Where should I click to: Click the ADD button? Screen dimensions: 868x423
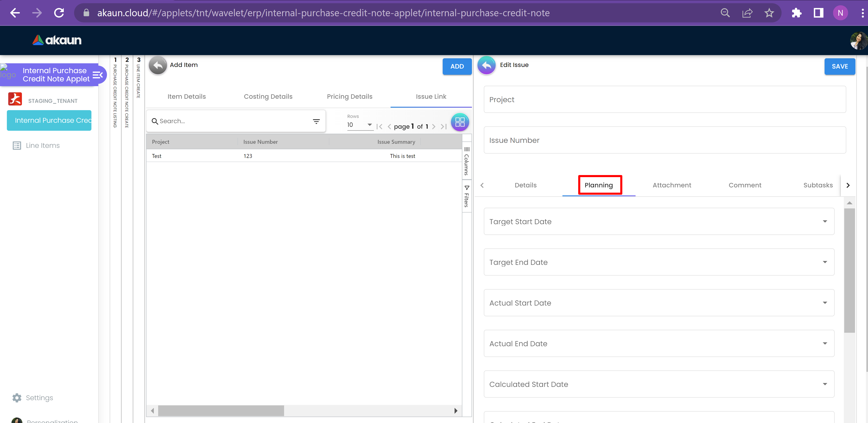pyautogui.click(x=457, y=67)
